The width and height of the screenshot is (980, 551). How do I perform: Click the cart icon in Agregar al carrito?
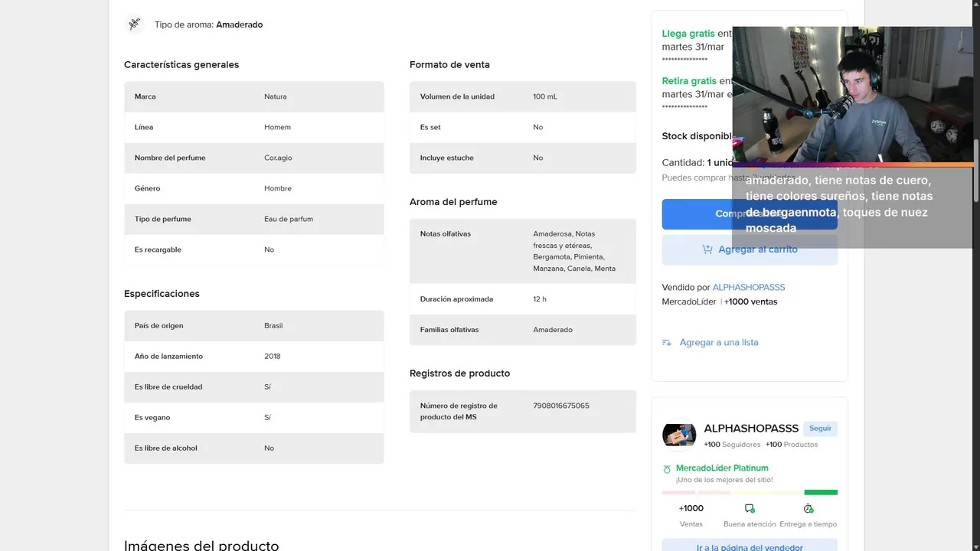(707, 249)
